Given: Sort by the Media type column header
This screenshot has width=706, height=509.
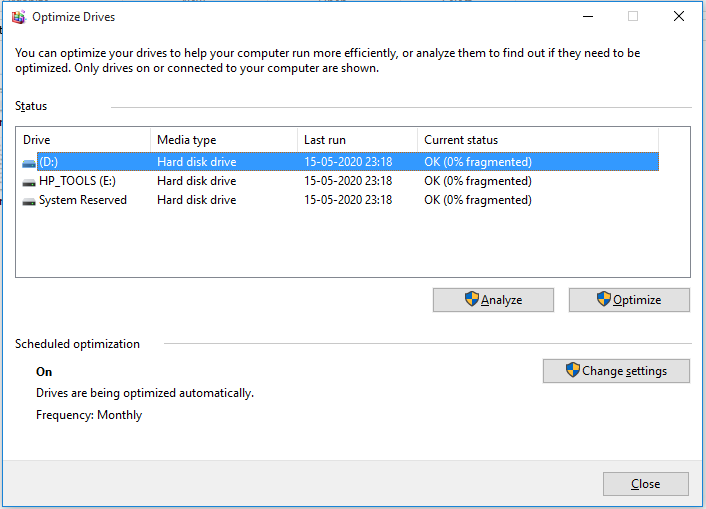Looking at the screenshot, I should pos(224,140).
